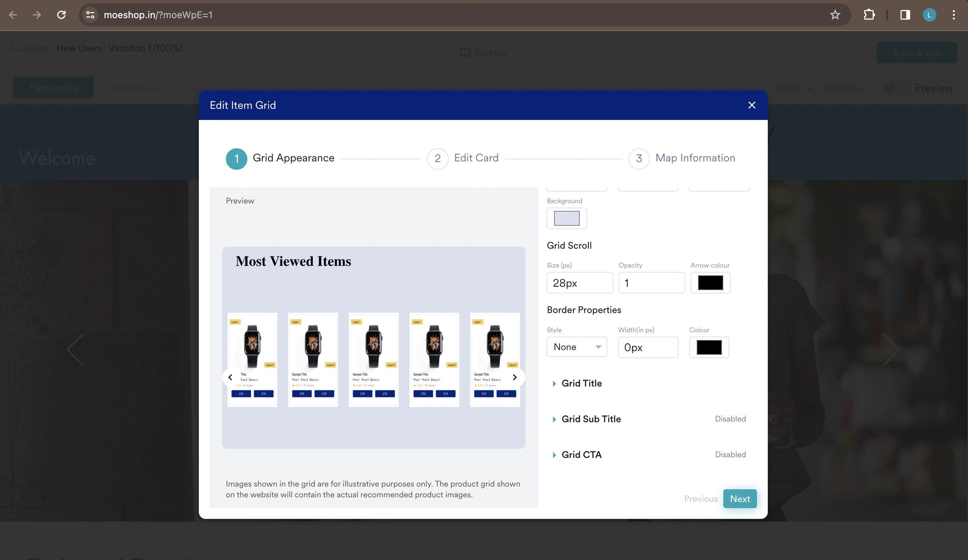
Task: Reload the browser page
Action: click(x=61, y=15)
